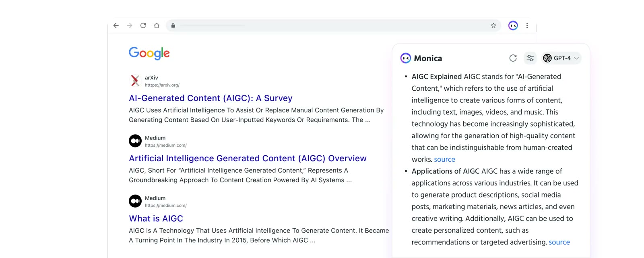
Task: Click the browser forward arrow
Action: [x=130, y=25]
